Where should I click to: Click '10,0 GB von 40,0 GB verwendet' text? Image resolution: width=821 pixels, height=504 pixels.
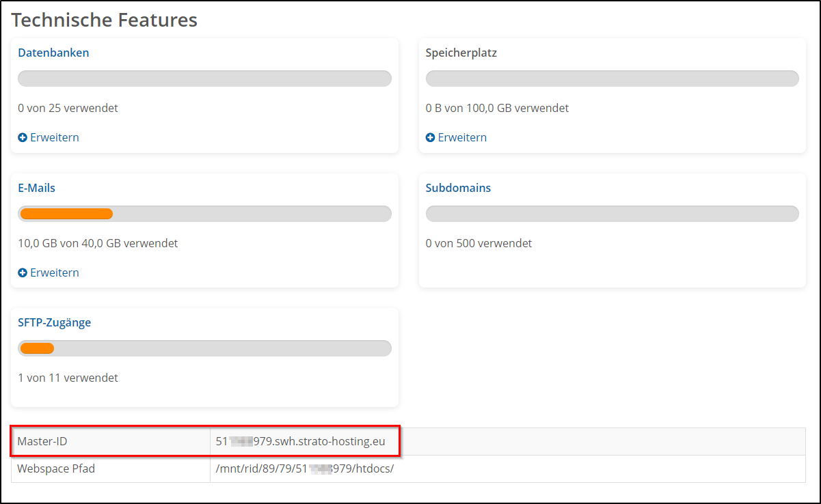point(98,243)
